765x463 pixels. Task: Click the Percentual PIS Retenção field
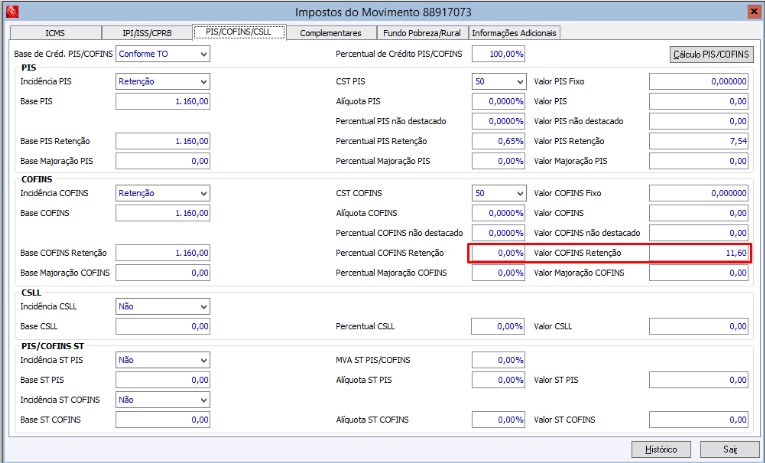pos(498,141)
